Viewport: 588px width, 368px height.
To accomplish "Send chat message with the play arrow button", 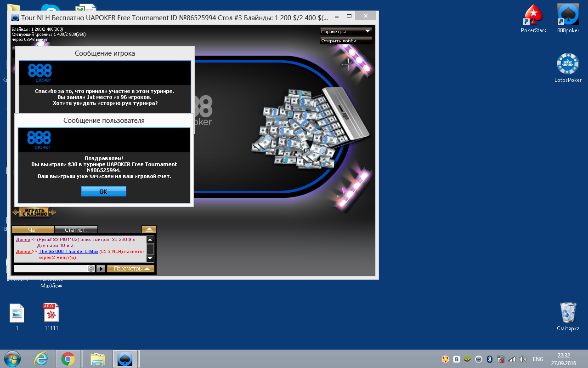I will [x=101, y=269].
